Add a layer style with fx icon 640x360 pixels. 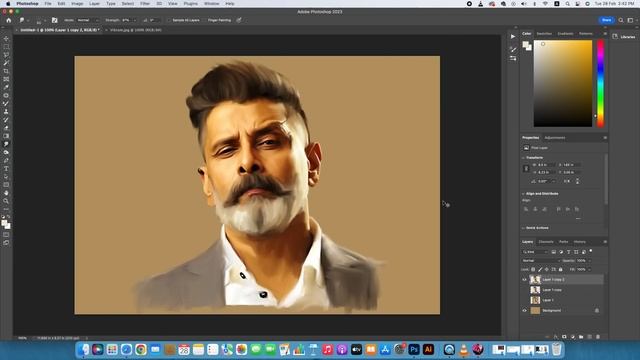point(556,337)
